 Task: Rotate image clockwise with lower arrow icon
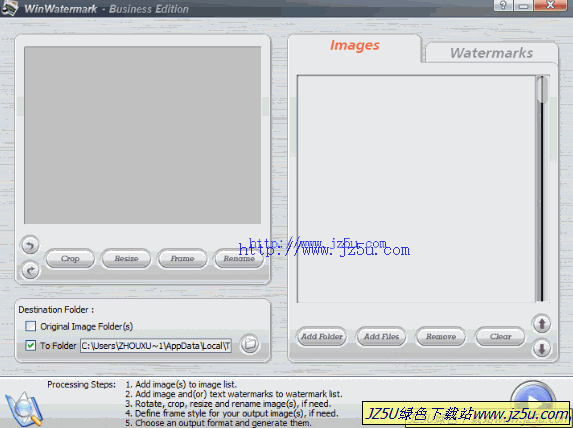point(30,270)
